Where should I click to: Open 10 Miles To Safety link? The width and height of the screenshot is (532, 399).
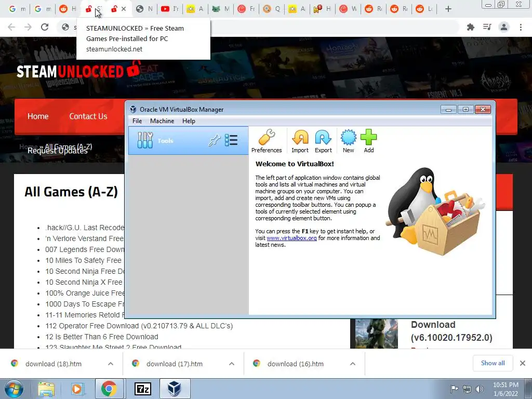click(x=84, y=260)
